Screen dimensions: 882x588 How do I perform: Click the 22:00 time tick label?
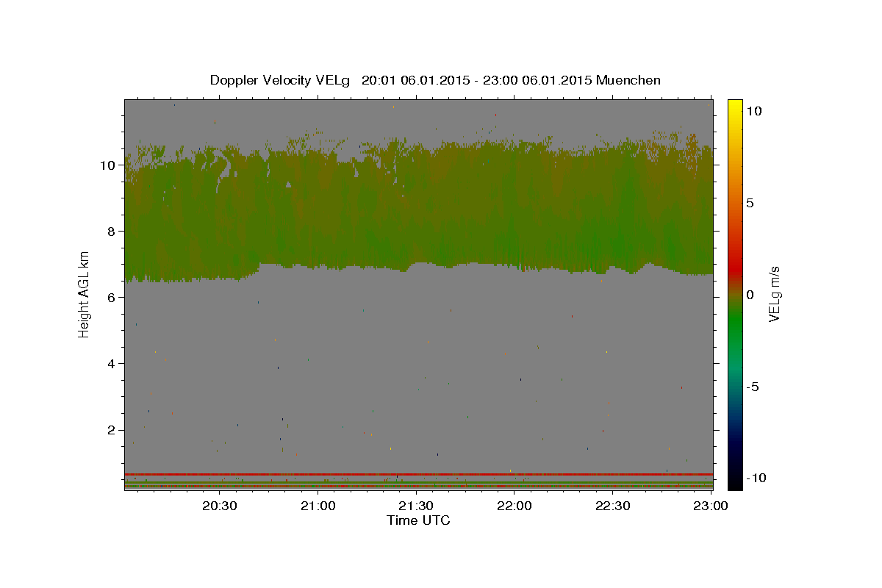(x=514, y=506)
